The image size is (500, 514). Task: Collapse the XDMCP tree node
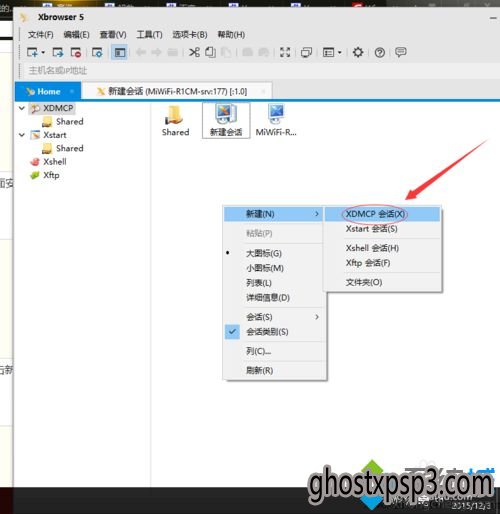click(22, 108)
